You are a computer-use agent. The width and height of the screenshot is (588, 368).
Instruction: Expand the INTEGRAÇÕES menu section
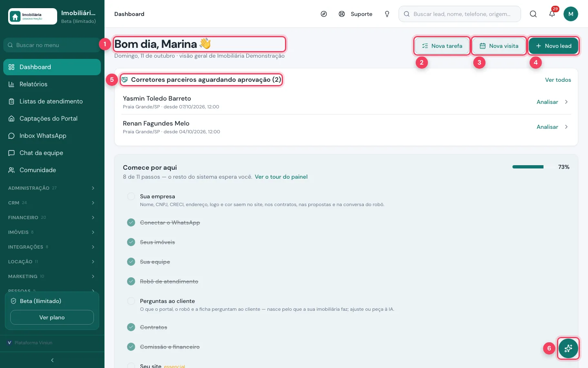pos(52,247)
